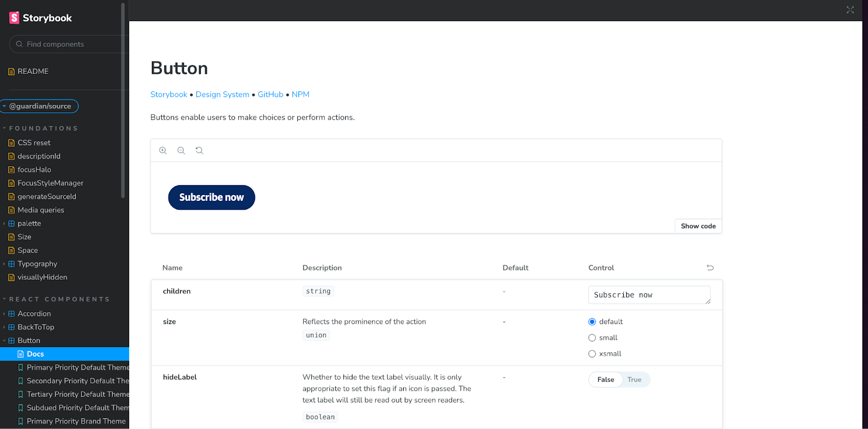
Task: Click the 'union' type badge for size
Action: click(x=316, y=336)
